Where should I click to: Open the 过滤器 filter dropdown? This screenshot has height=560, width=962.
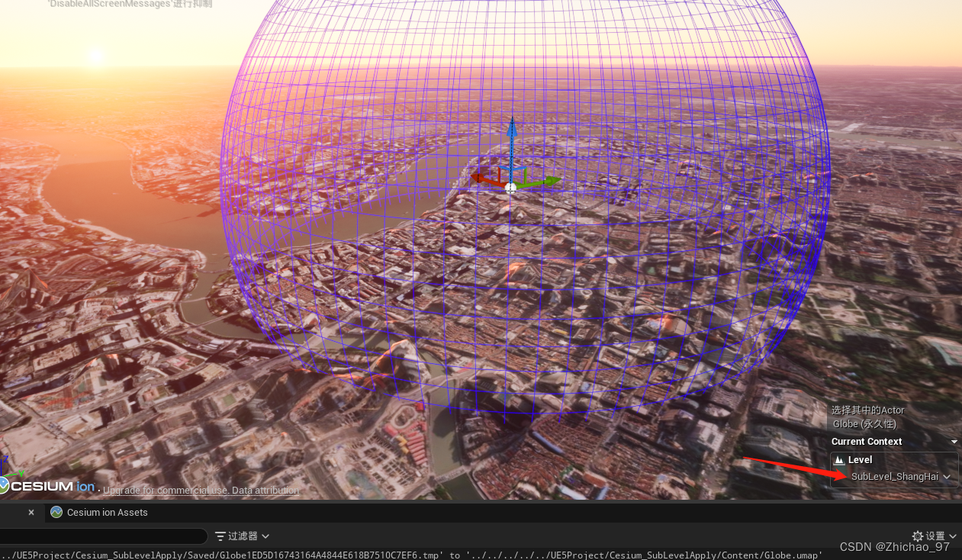pos(242,536)
